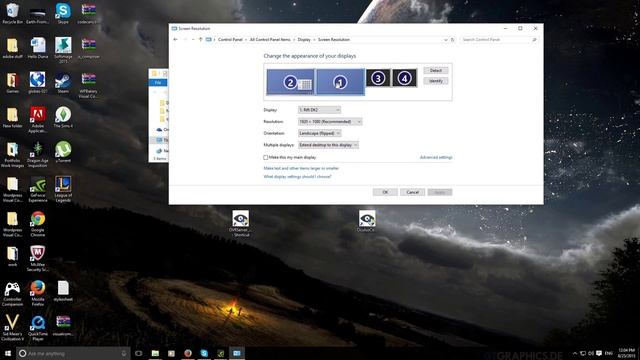The image size is (640, 360).
Task: Open League of Legends desktop shortcut
Action: (x=63, y=189)
